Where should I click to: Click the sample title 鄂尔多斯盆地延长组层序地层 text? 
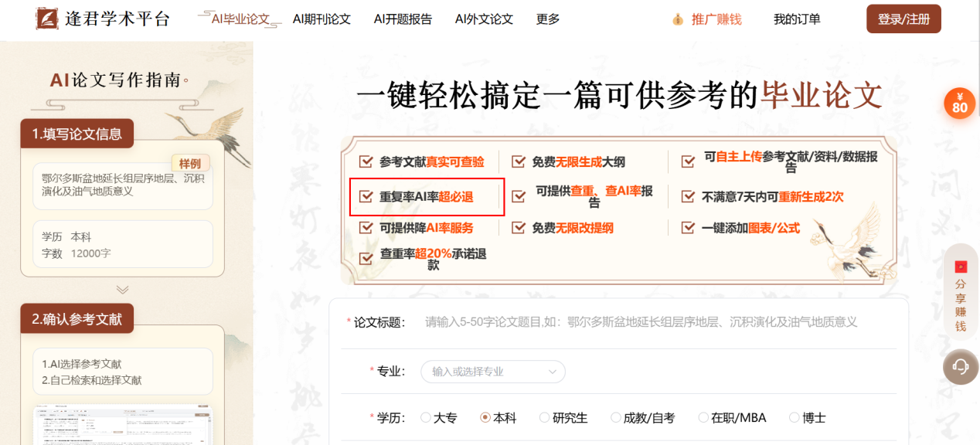[x=123, y=184]
